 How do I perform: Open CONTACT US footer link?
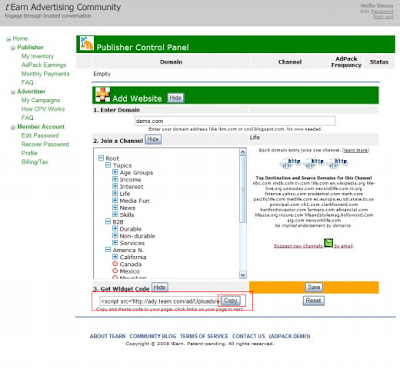coord(249,336)
